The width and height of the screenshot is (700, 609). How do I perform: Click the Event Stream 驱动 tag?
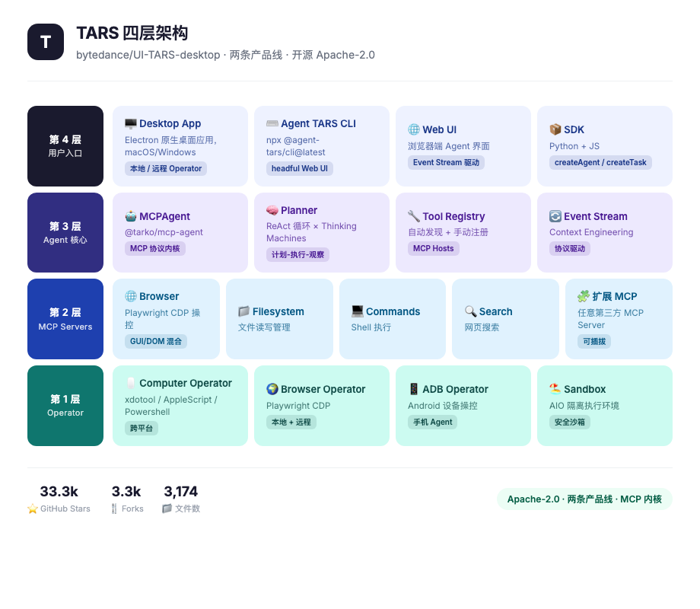tap(446, 163)
